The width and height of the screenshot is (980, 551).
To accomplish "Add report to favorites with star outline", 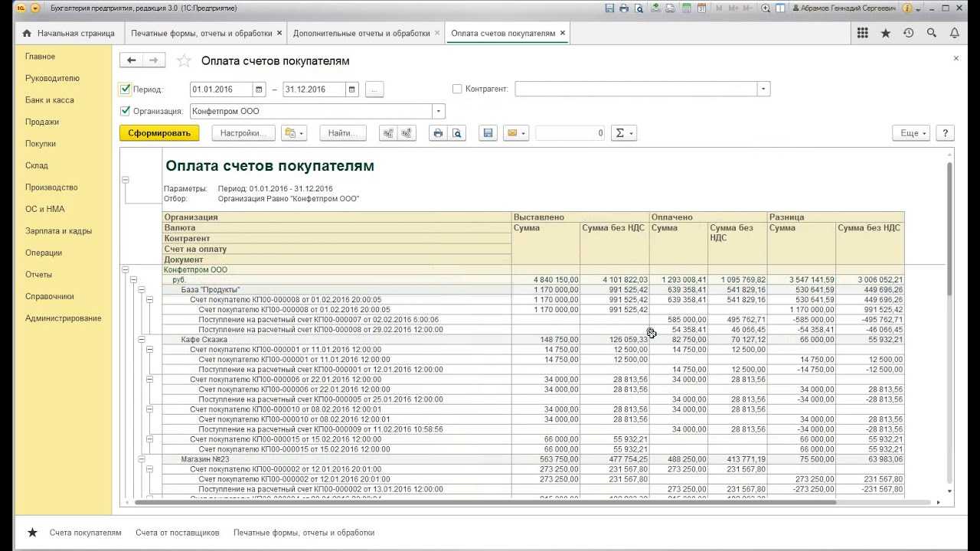I will 184,61.
